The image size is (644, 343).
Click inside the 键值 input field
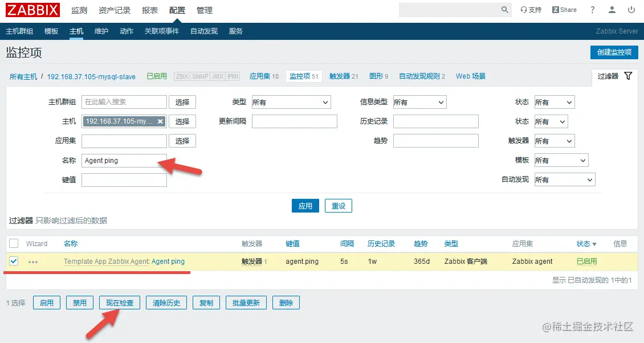coord(124,179)
